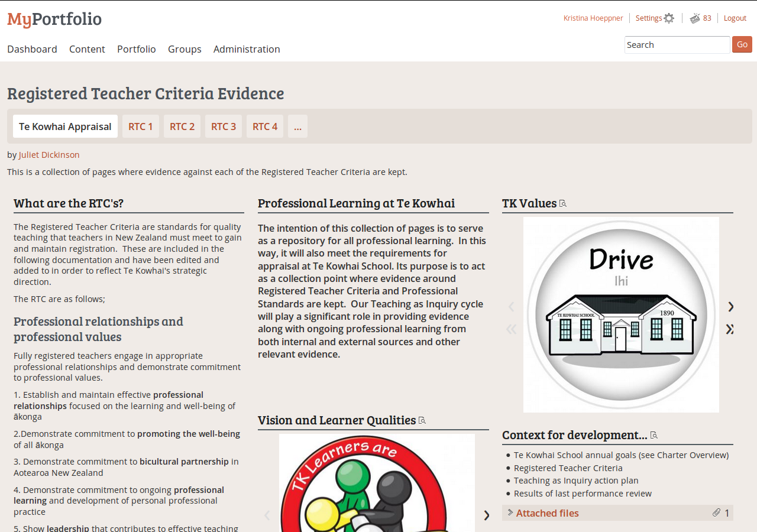This screenshot has height=532, width=757.
Task: Click the Attached files link text
Action: point(548,513)
